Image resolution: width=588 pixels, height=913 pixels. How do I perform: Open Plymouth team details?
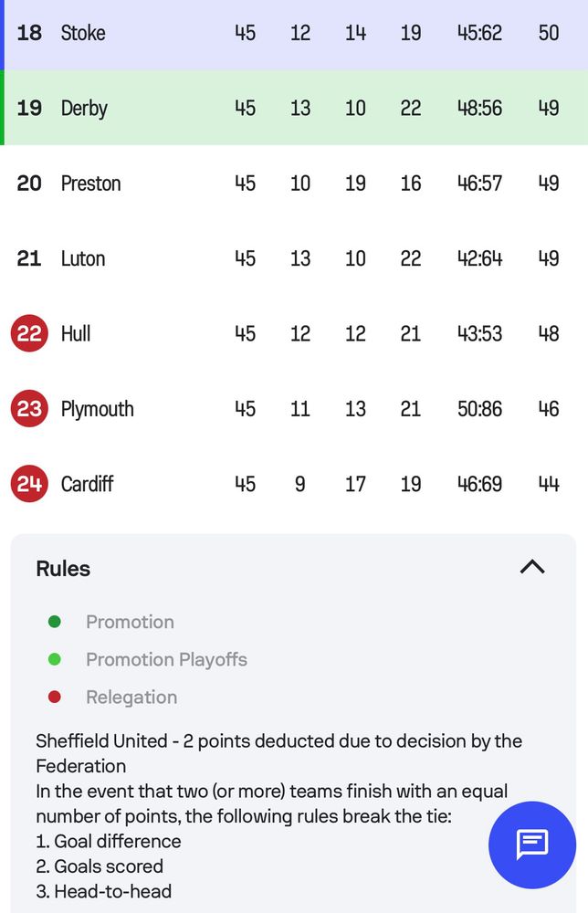pos(98,408)
